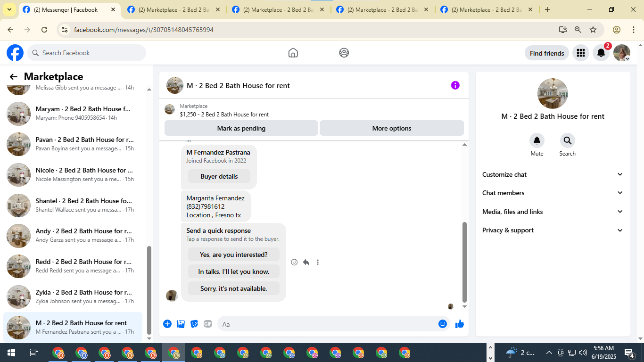
Task: Click the house listing thumbnail in right panel
Action: [553, 93]
